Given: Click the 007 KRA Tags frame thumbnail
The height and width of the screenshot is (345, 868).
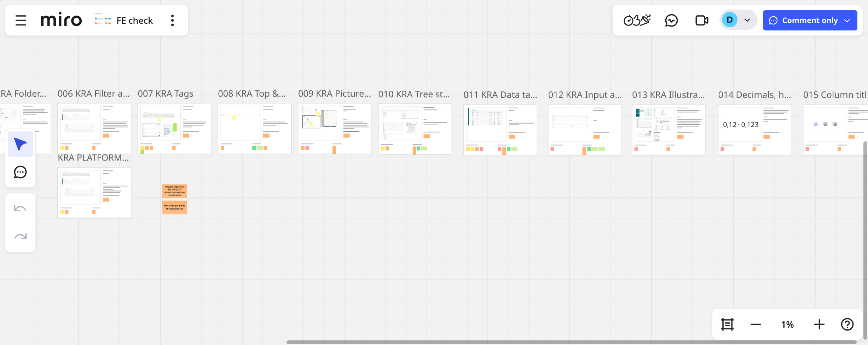Looking at the screenshot, I should click(174, 129).
